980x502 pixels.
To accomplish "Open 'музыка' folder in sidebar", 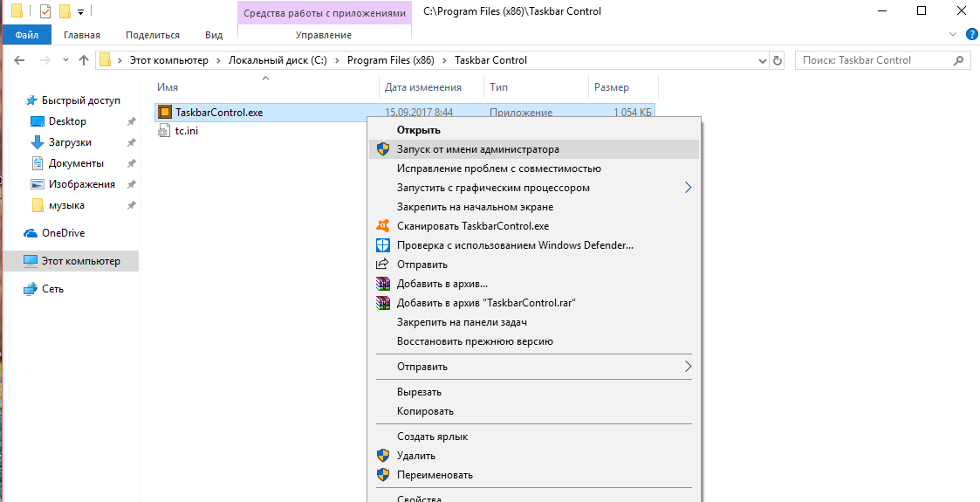I will pyautogui.click(x=58, y=206).
